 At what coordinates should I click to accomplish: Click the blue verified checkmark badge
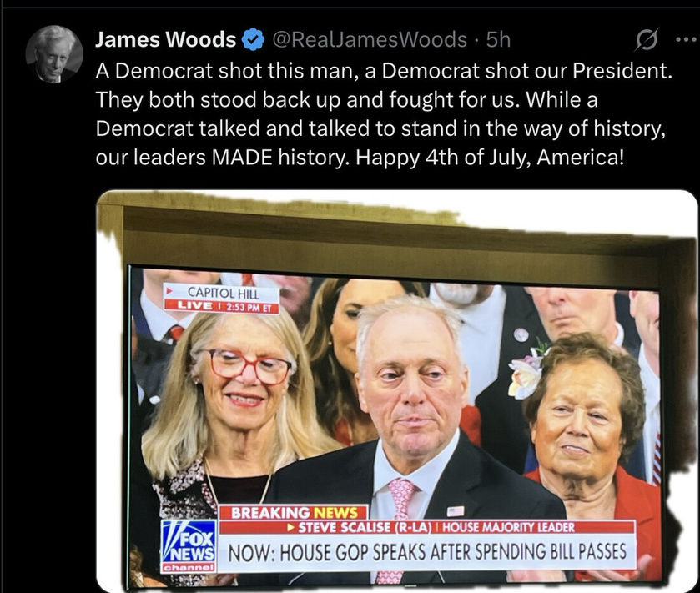tap(253, 39)
